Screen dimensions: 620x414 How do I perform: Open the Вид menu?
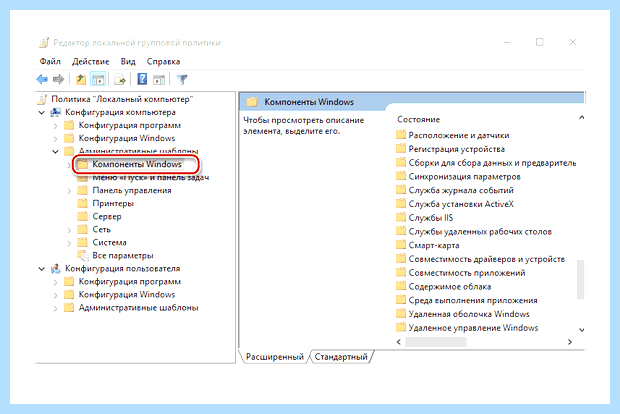[128, 62]
